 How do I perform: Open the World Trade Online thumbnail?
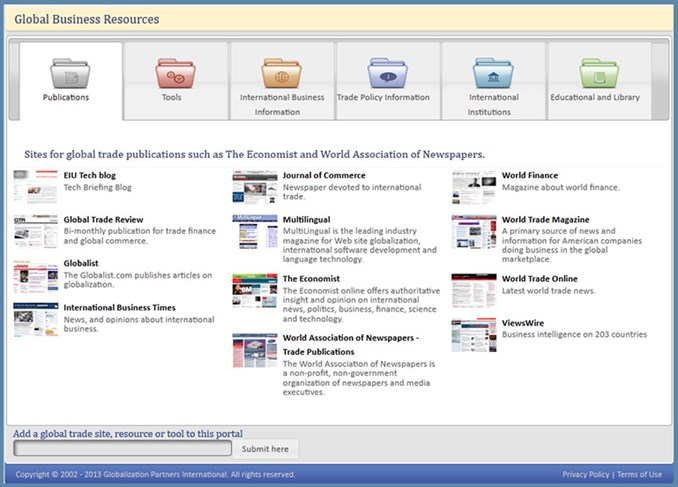pyautogui.click(x=474, y=291)
